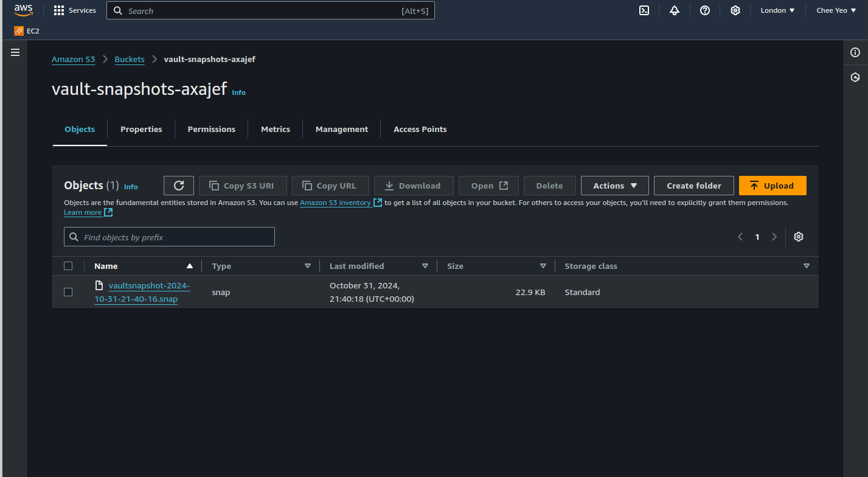The width and height of the screenshot is (868, 477).
Task: Open the Learn more link
Action: click(88, 212)
